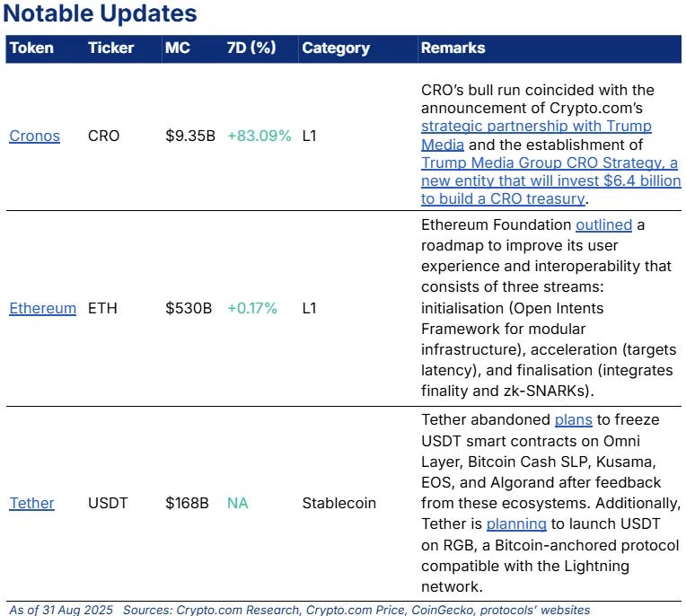Click the 'Notable Updates' heading
Image resolution: width=686 pixels, height=616 pixels.
pyautogui.click(x=101, y=13)
